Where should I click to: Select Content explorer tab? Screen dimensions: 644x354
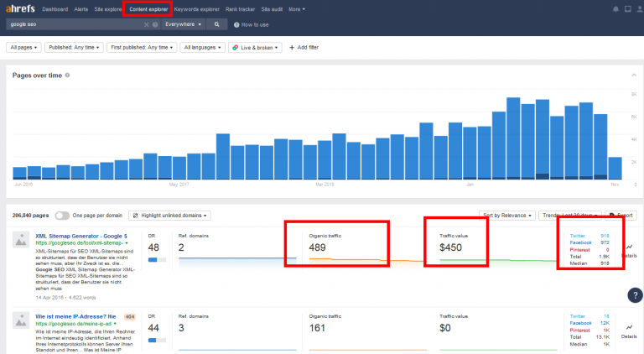tap(148, 9)
